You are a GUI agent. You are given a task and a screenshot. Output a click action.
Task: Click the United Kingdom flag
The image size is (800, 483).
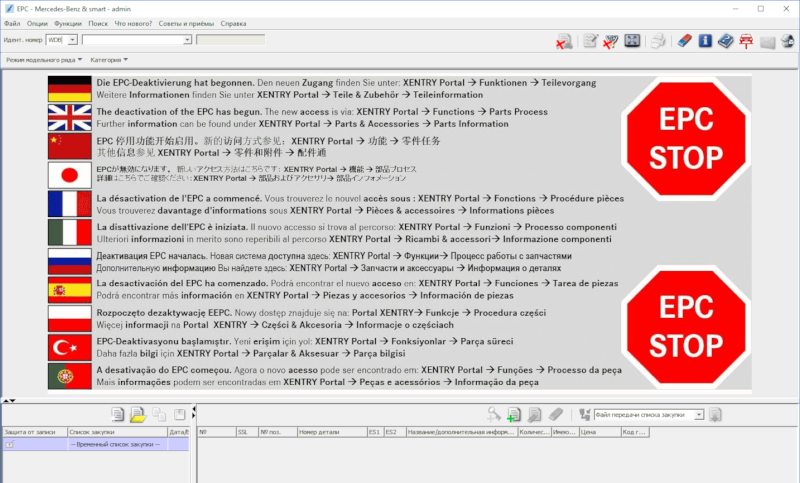[69, 117]
